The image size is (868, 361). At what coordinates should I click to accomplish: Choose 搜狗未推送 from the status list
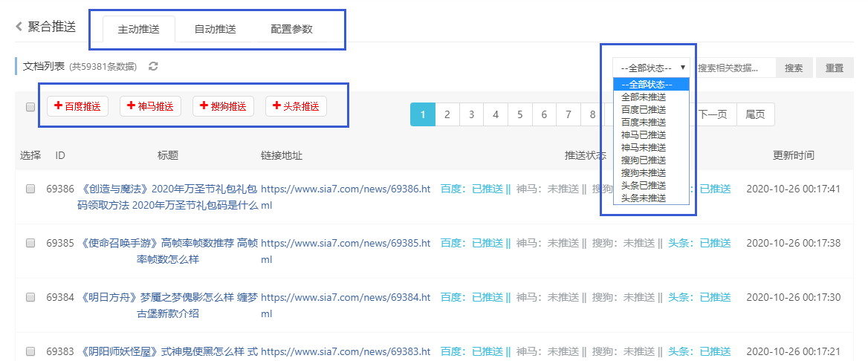[x=651, y=173]
